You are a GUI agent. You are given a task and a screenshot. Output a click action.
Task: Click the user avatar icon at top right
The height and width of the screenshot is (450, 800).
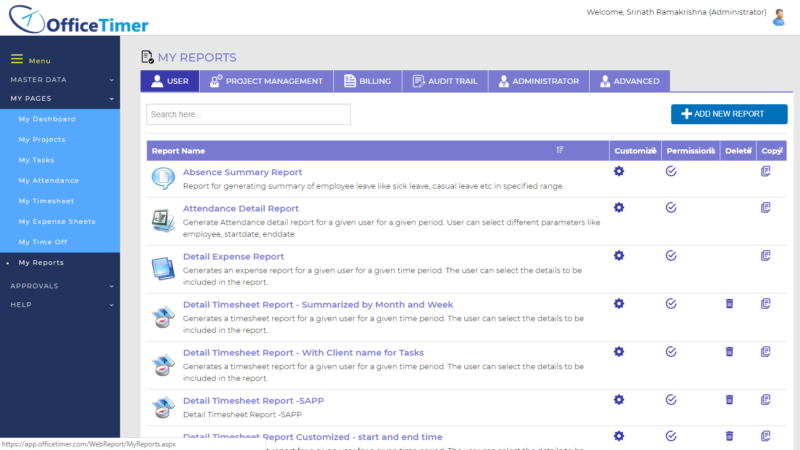(779, 17)
